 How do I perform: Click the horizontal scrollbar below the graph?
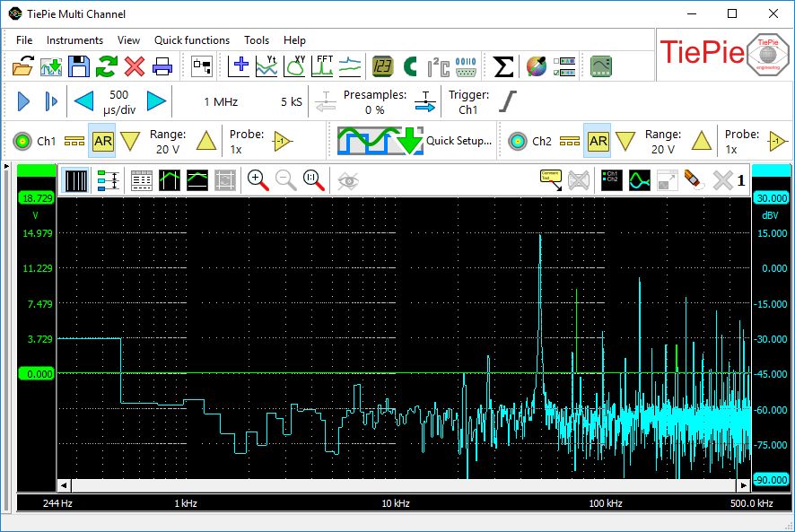(404, 485)
